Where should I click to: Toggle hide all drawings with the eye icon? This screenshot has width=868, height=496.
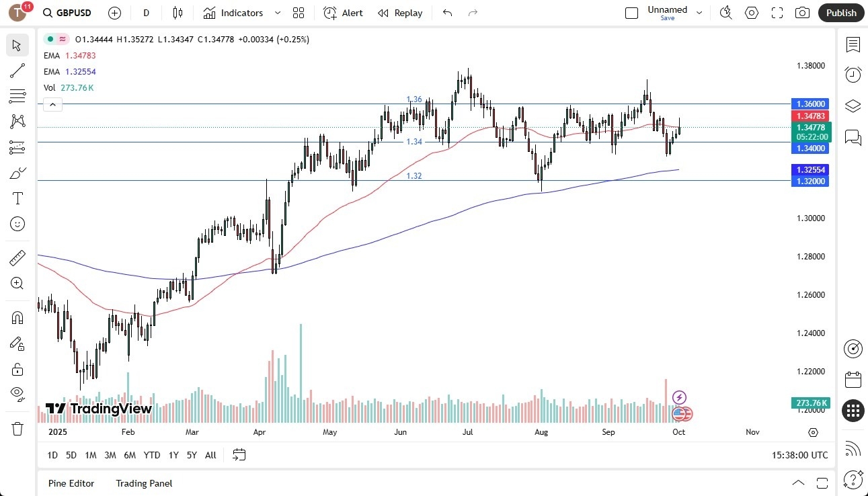(x=17, y=394)
